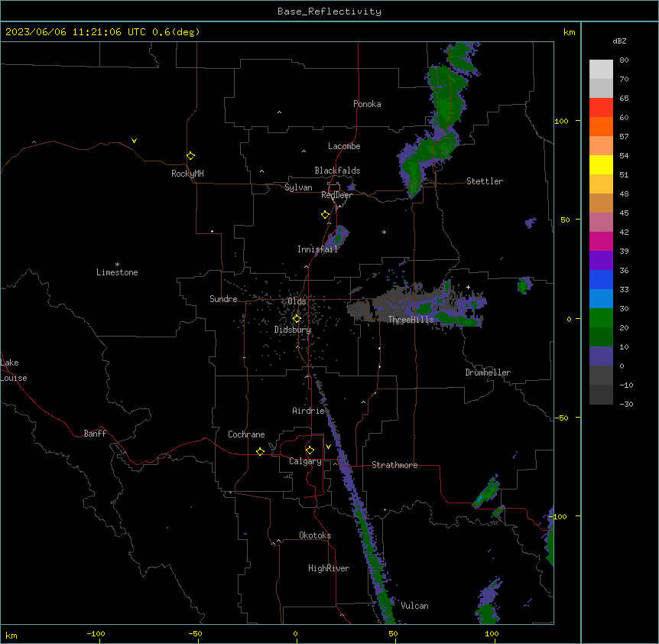Click the 100 tick on right axis
Image resolution: width=659 pixels, height=644 pixels.
coord(561,121)
